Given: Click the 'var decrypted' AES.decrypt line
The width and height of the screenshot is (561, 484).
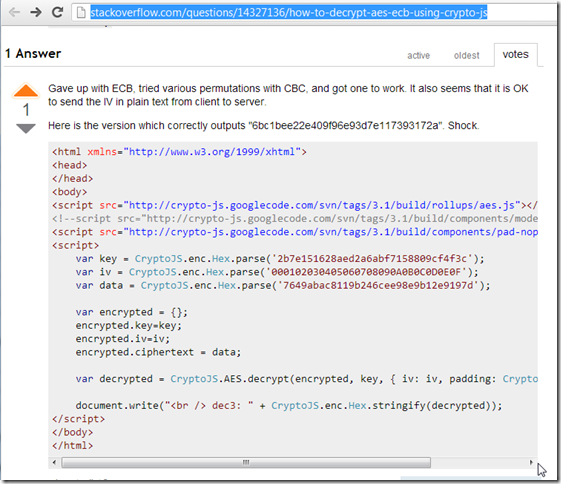Looking at the screenshot, I should point(306,378).
